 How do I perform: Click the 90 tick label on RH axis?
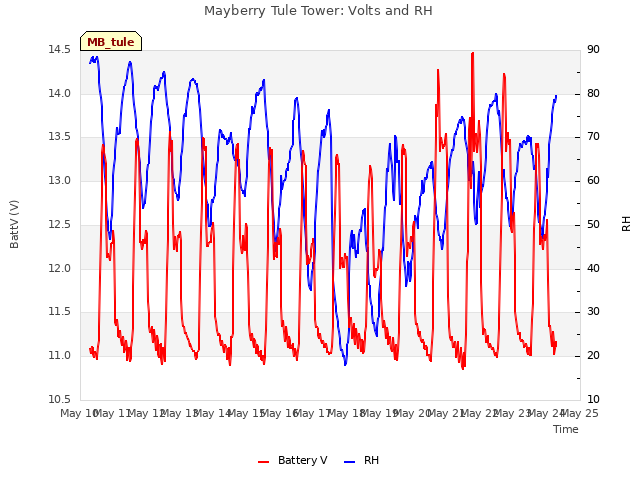click(x=593, y=50)
